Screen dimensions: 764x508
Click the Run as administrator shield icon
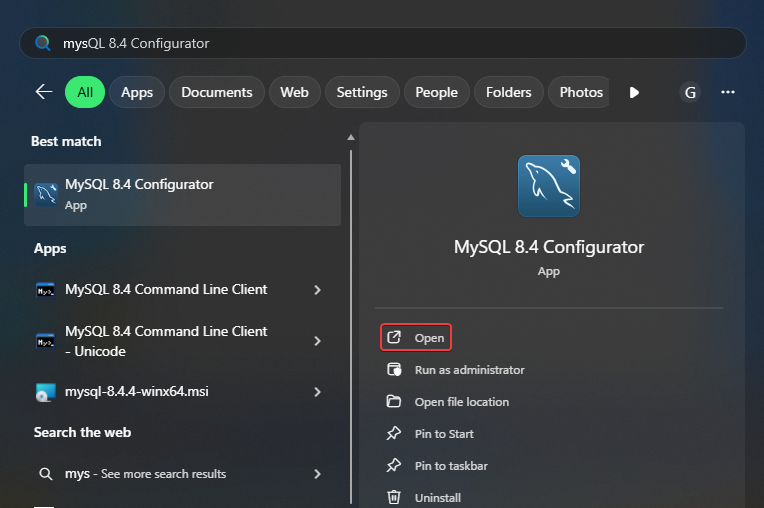pyautogui.click(x=394, y=370)
